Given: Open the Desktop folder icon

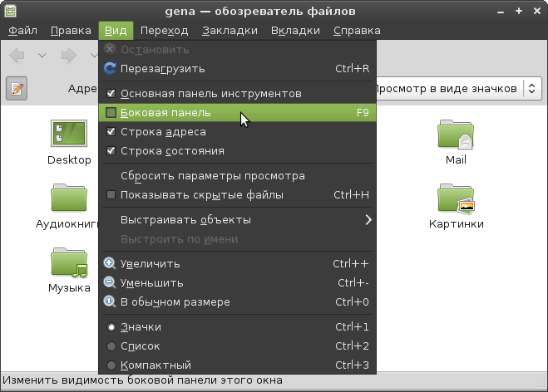Looking at the screenshot, I should tap(69, 133).
